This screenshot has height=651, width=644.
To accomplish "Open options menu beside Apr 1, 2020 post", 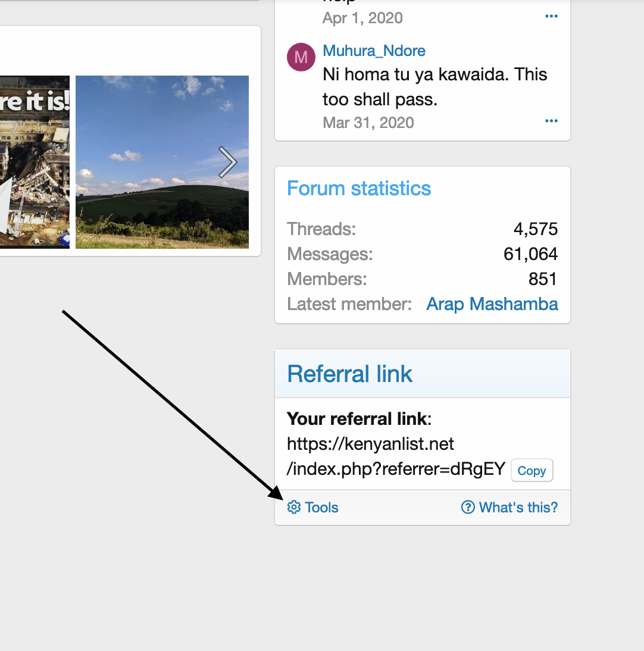I will 551,16.
